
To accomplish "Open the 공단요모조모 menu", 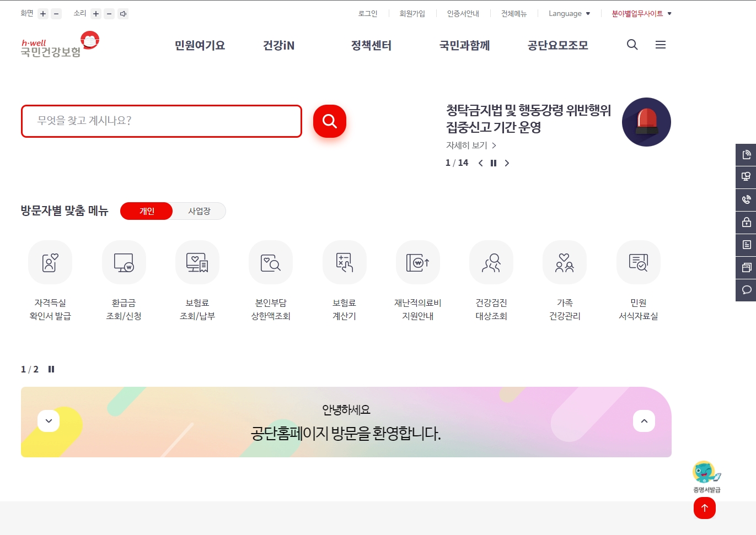I will 557,45.
